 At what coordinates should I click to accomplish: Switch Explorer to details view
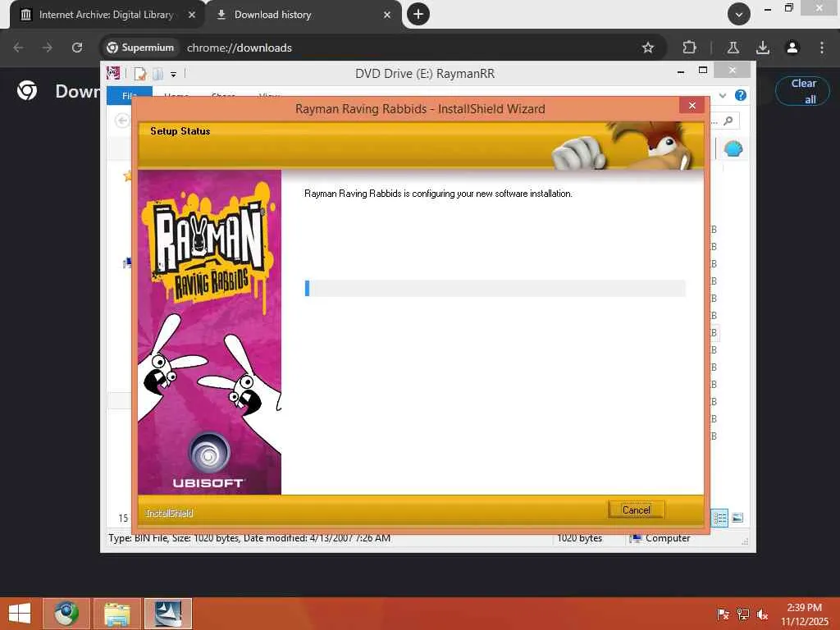tap(719, 518)
